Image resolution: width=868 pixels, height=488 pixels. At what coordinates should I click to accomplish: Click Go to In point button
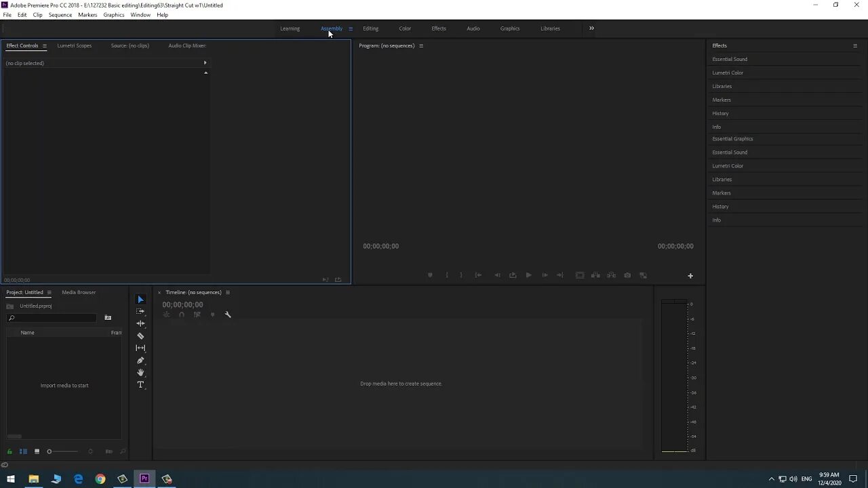(x=478, y=275)
